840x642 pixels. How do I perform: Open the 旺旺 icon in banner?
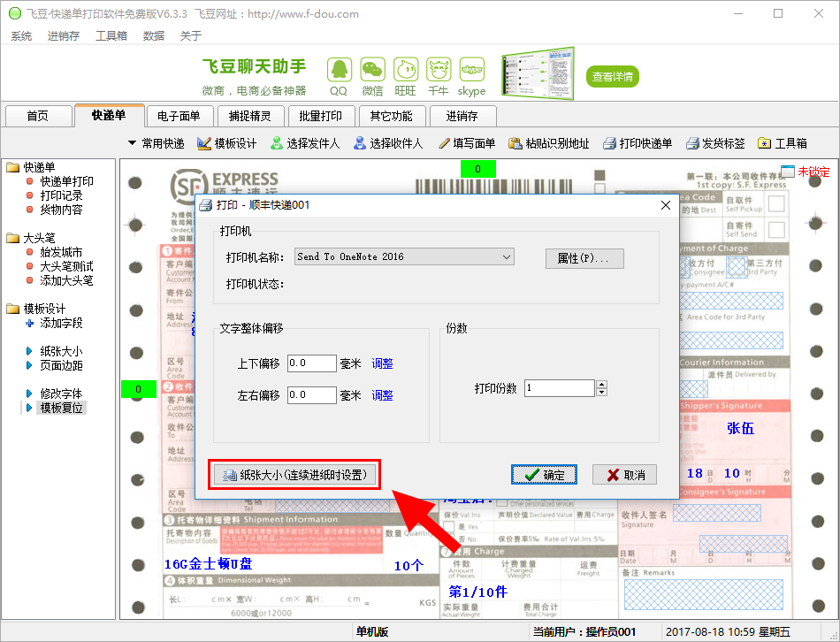pos(406,70)
